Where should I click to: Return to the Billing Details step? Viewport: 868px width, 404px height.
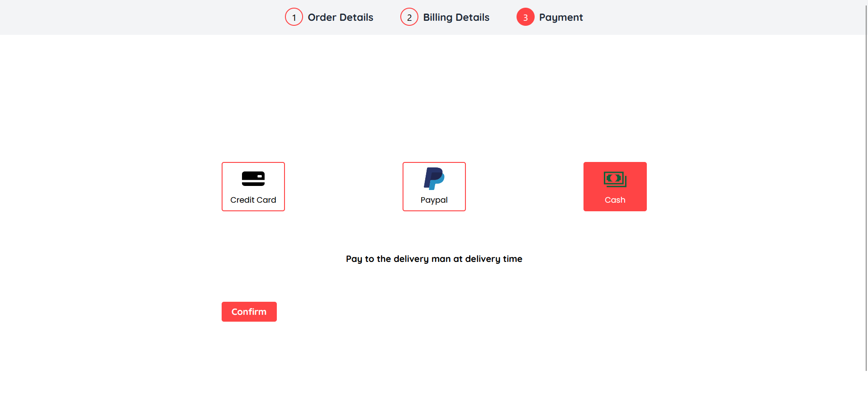[456, 17]
